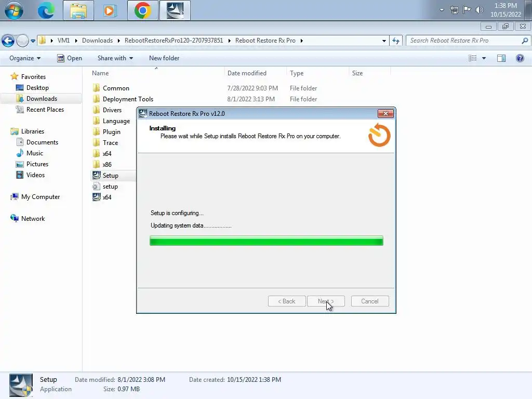Open network status tray icon
The height and width of the screenshot is (399, 532).
pyautogui.click(x=454, y=10)
